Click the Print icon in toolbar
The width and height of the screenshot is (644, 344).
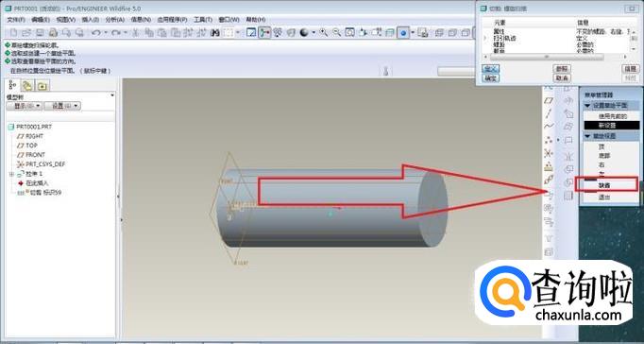pyautogui.click(x=53, y=32)
